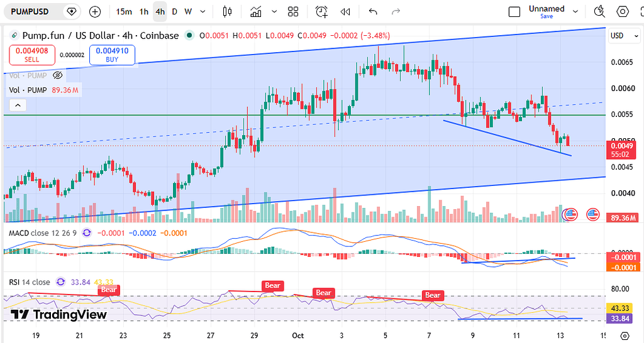Click the market open status green dot
This screenshot has width=644, height=343.
click(189, 36)
